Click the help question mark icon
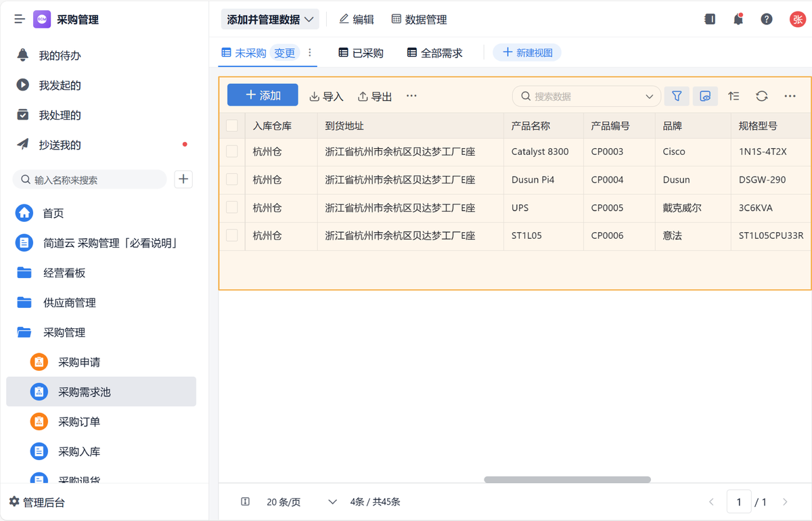This screenshot has width=812, height=521. pos(767,19)
